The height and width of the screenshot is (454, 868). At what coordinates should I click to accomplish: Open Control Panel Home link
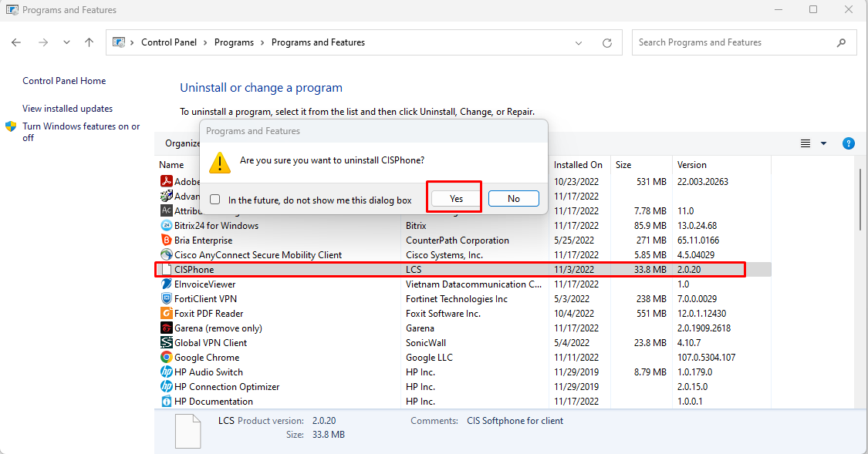(64, 81)
